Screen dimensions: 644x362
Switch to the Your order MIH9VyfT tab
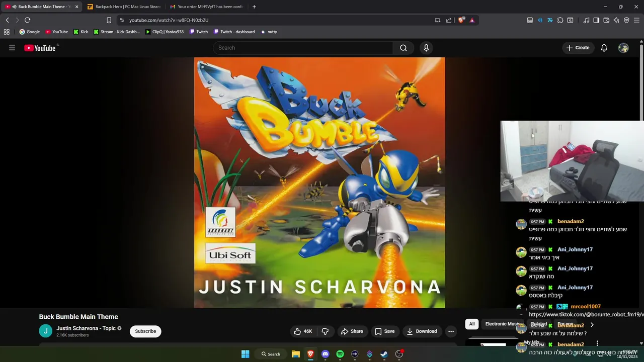coord(207,7)
